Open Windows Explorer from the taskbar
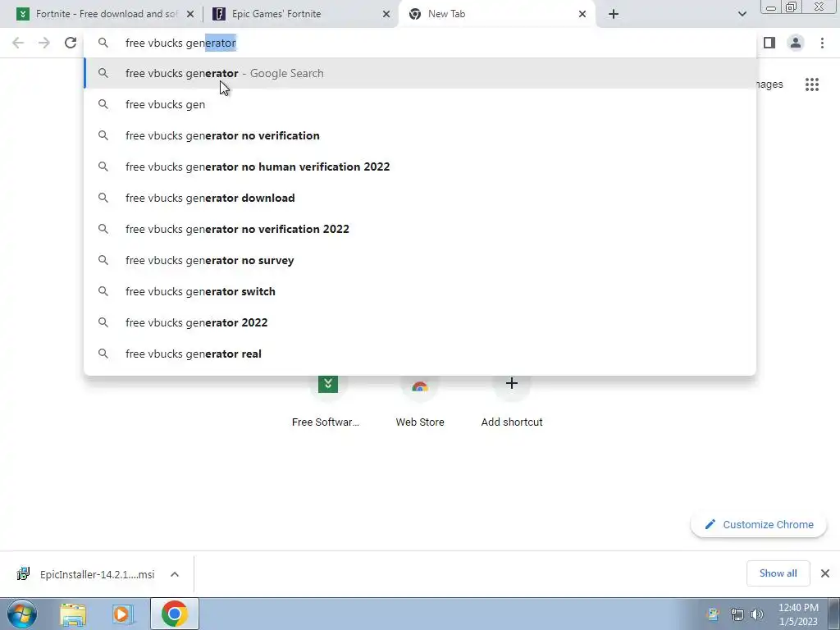 [x=73, y=614]
